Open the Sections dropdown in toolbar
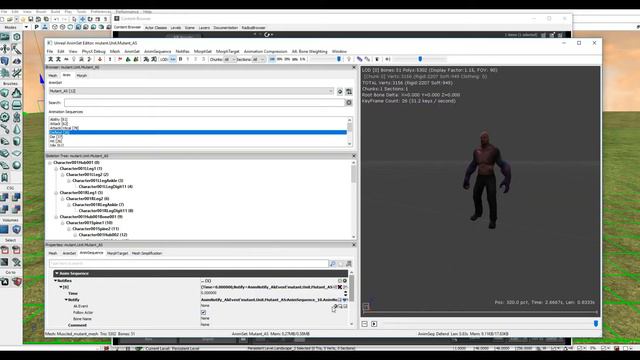640x360 pixels. point(259,60)
